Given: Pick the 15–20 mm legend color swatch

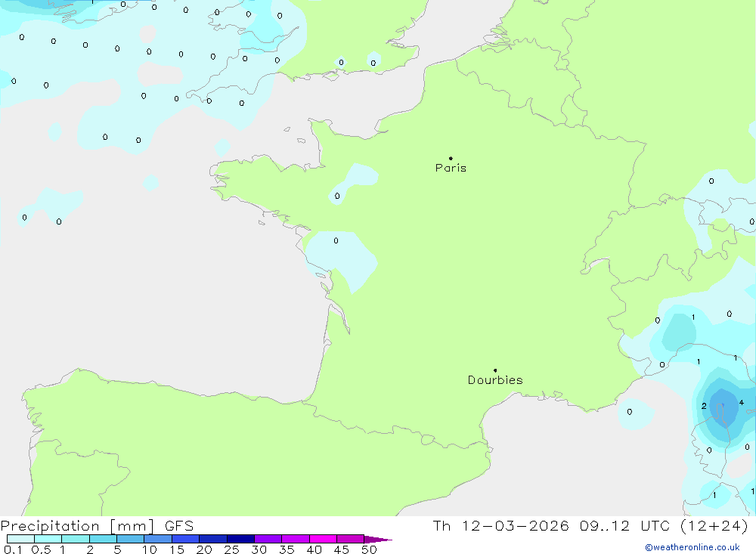Looking at the screenshot, I should point(186,539).
